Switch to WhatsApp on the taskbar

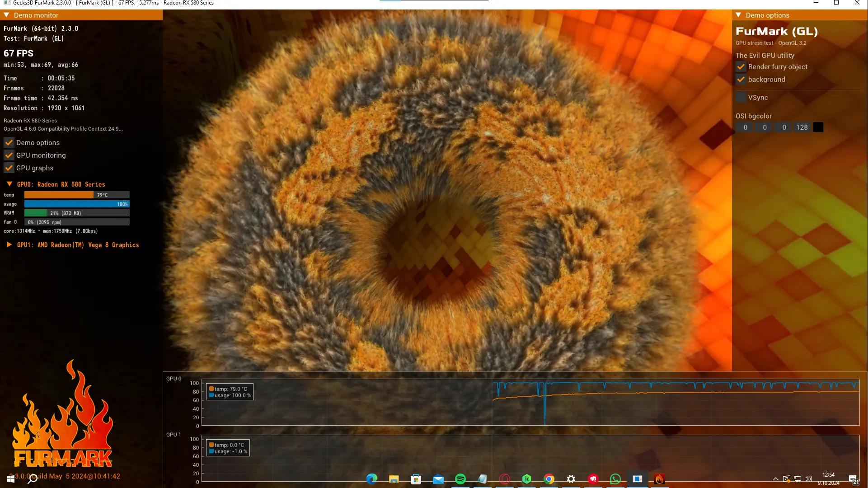tap(615, 479)
